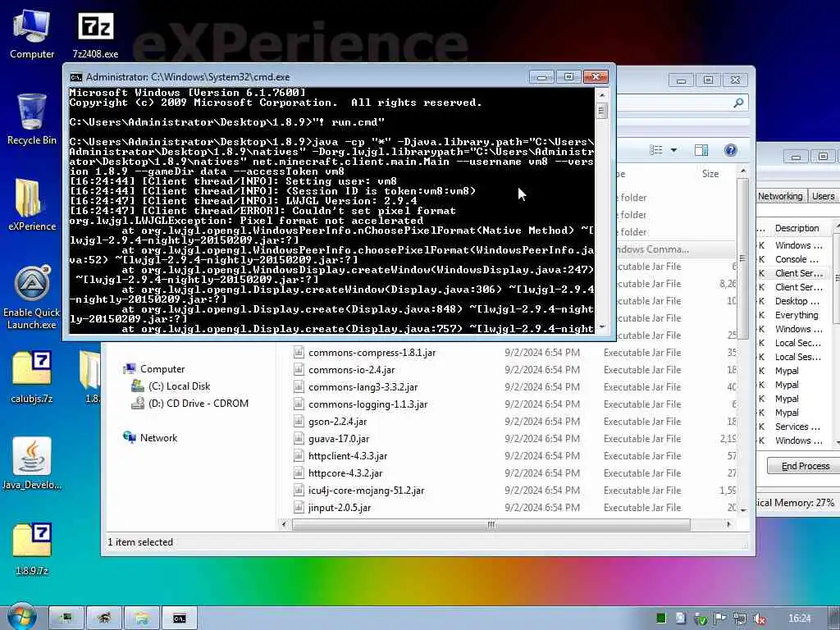This screenshot has height=630, width=840.
Task: Minimize the cmd.exe window
Action: click(541, 77)
